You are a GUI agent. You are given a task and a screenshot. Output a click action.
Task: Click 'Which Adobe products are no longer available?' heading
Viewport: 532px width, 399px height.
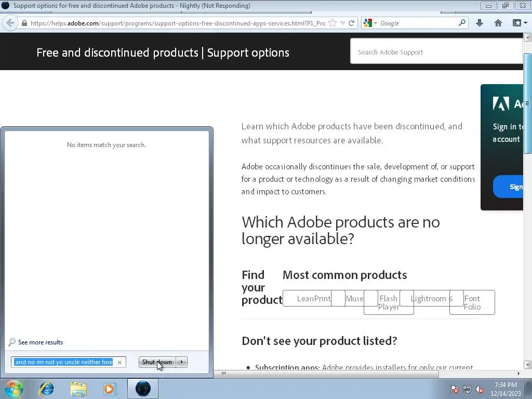point(340,230)
